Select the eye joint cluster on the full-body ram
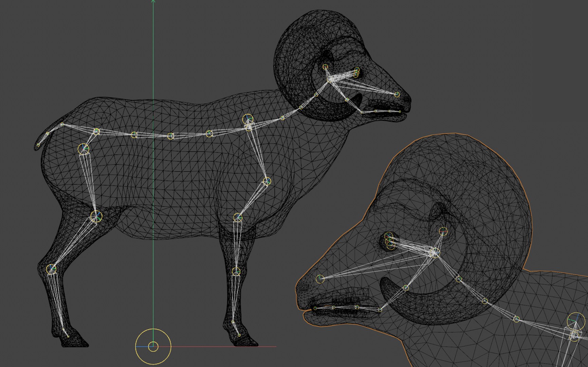 [x=356, y=72]
